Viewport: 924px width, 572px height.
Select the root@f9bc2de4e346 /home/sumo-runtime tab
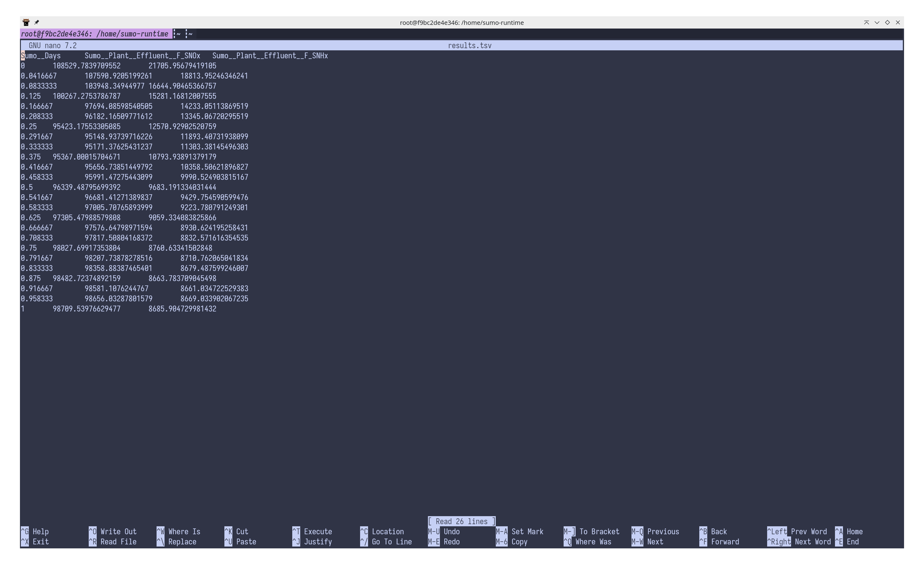(x=95, y=34)
